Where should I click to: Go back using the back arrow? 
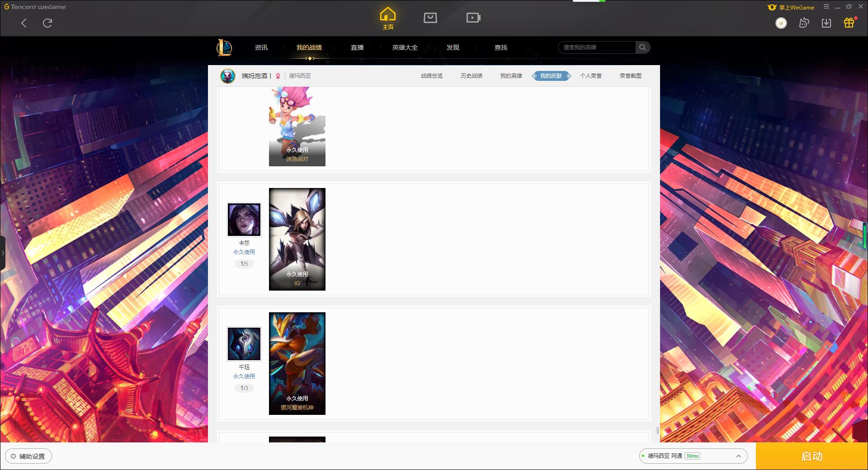click(x=24, y=23)
